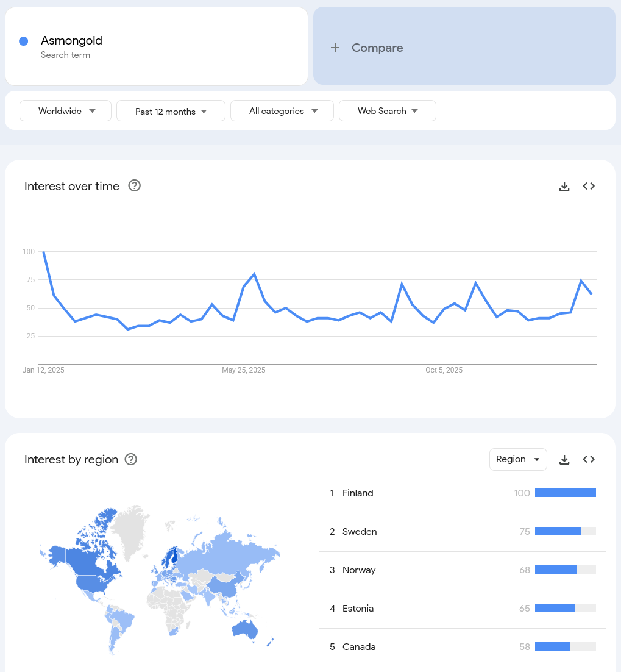
Task: Click the 75 y-axis label
Action: click(30, 280)
